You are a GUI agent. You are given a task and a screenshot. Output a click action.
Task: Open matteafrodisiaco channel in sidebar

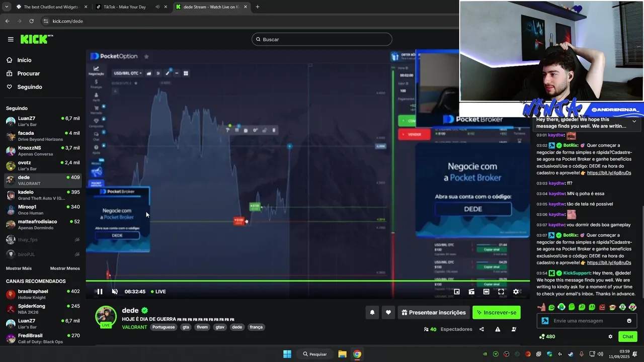(43, 224)
